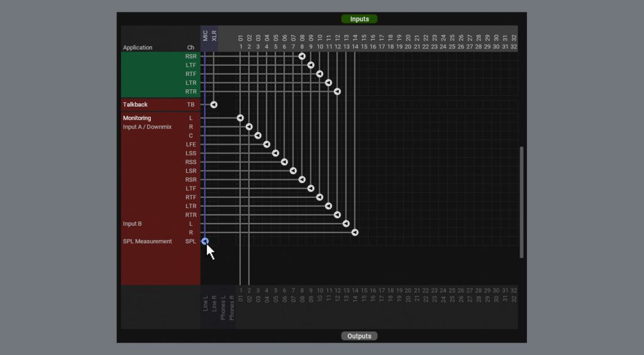Click Monitoring L routing node at input 1
644x355 pixels.
pos(240,118)
